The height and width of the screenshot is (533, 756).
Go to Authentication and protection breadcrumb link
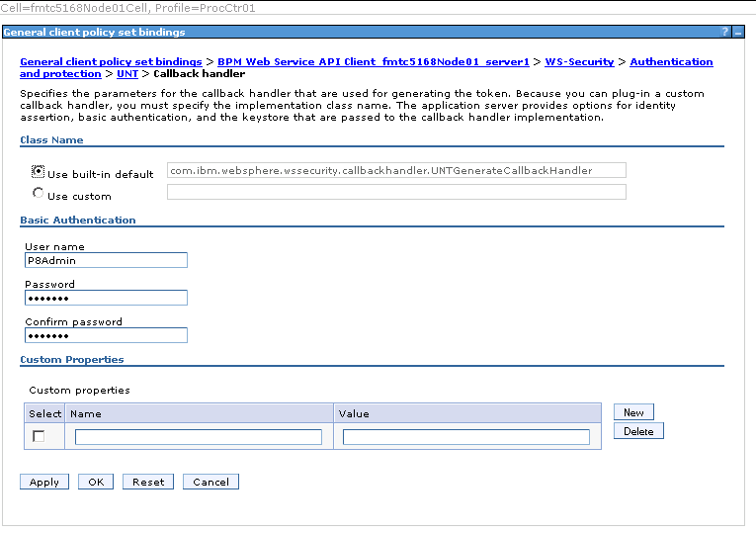671,61
